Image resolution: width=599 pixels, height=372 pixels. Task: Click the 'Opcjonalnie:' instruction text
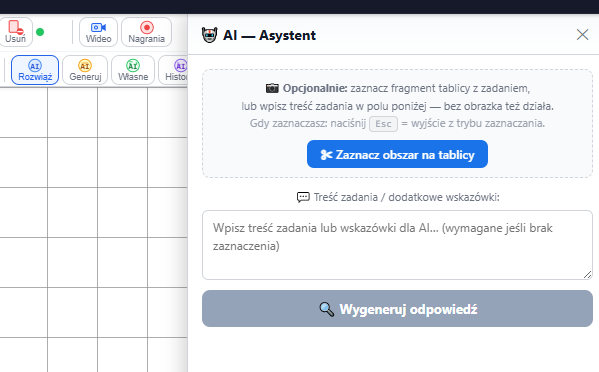coord(315,88)
